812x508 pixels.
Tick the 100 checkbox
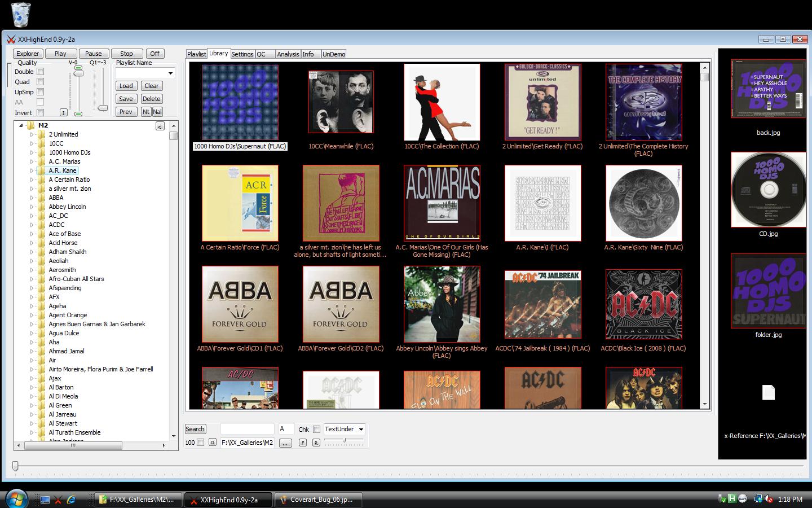click(200, 443)
